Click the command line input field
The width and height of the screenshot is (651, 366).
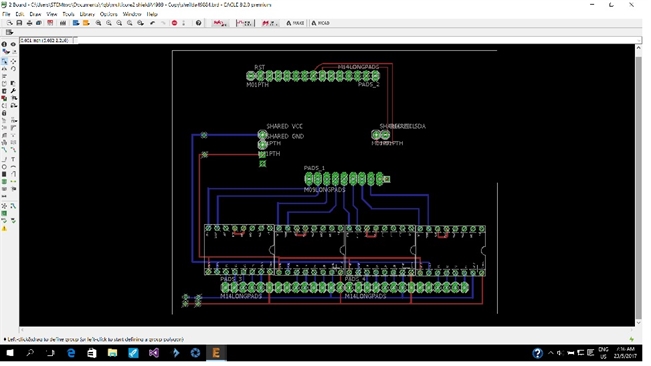pyautogui.click(x=357, y=40)
